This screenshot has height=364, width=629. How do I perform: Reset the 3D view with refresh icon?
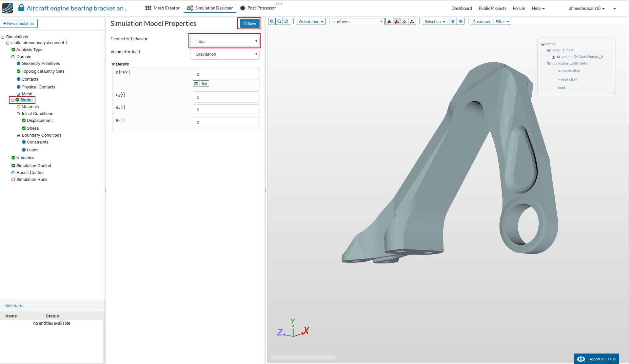tap(286, 22)
